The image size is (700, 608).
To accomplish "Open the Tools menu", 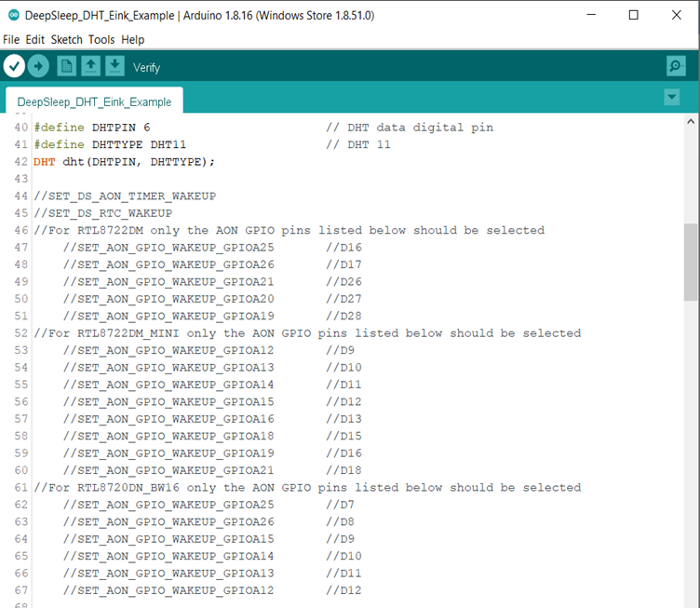I will [x=101, y=40].
